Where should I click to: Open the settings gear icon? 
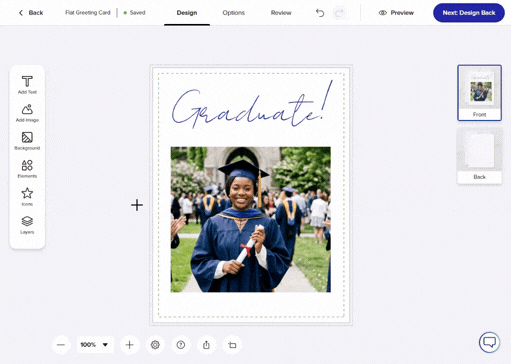[x=155, y=345]
